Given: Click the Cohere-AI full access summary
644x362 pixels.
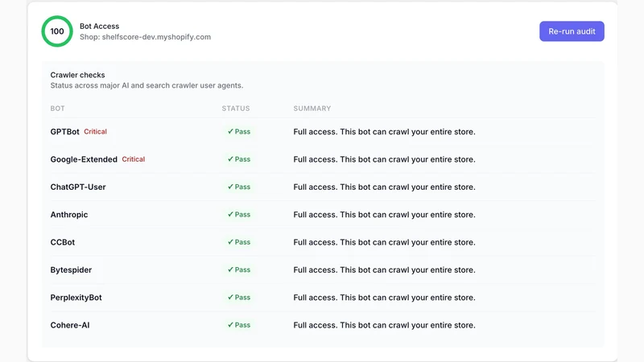Looking at the screenshot, I should click(385, 325).
